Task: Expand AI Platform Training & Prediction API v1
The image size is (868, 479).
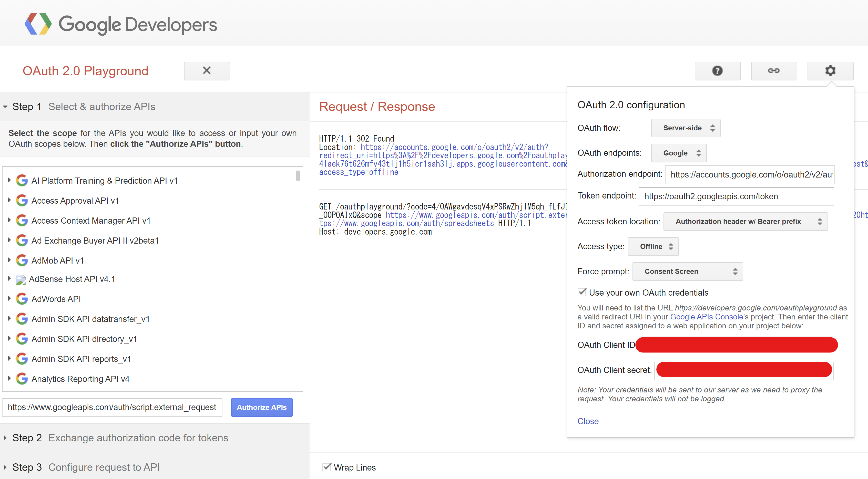Action: pyautogui.click(x=9, y=180)
